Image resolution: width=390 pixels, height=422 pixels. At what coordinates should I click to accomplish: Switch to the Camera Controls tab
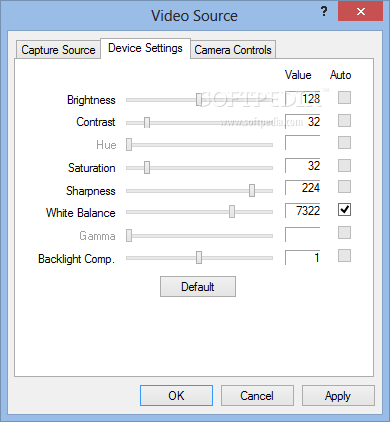coord(233,50)
